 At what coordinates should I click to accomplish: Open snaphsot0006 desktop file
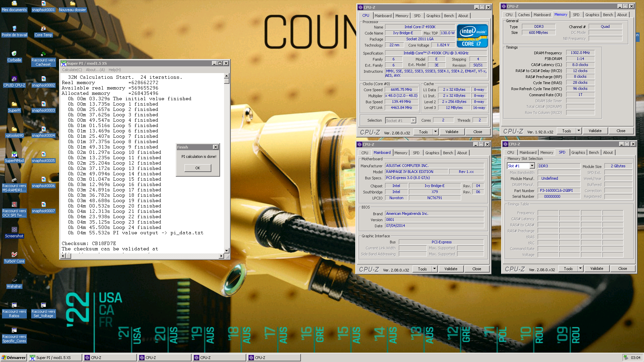point(43,182)
